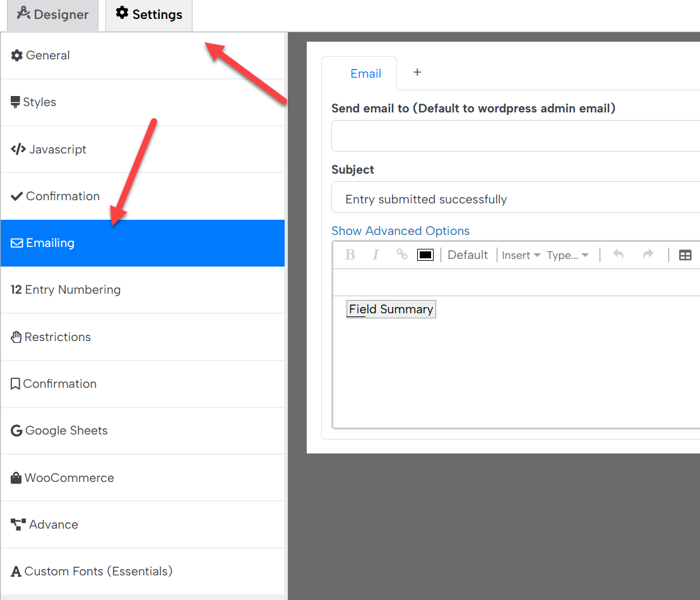The height and width of the screenshot is (600, 700).
Task: Open the Type... dropdown in the editor
Action: pyautogui.click(x=566, y=255)
